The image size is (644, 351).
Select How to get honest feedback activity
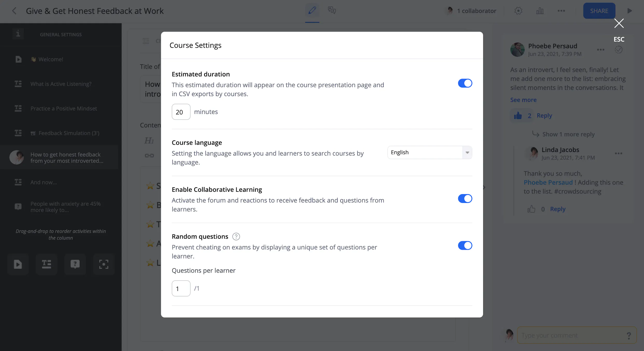pos(59,158)
